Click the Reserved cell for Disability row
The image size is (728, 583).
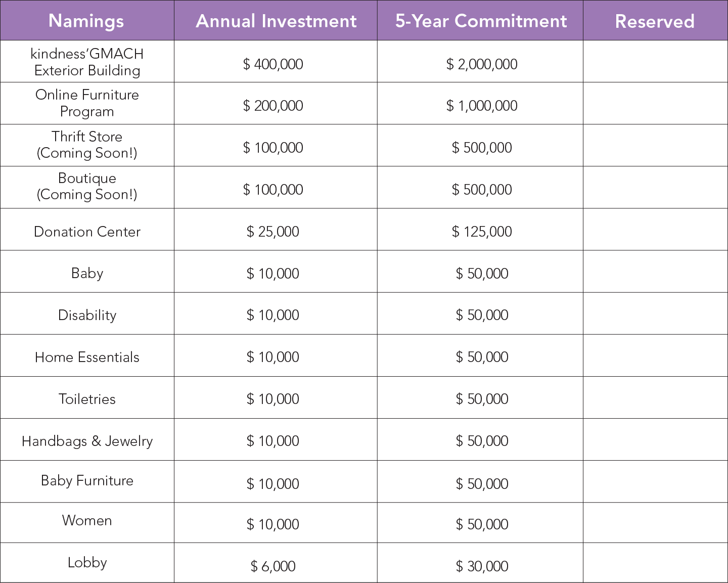click(x=655, y=313)
